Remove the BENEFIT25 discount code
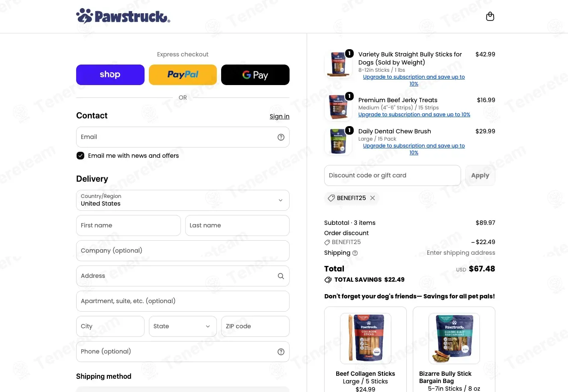Image resolution: width=568 pixels, height=392 pixels. [373, 198]
